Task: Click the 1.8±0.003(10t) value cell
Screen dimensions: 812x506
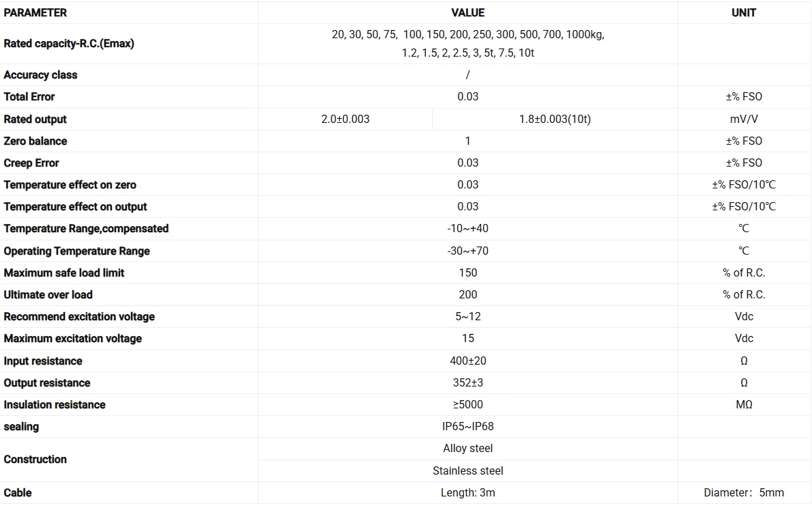Action: coord(555,120)
